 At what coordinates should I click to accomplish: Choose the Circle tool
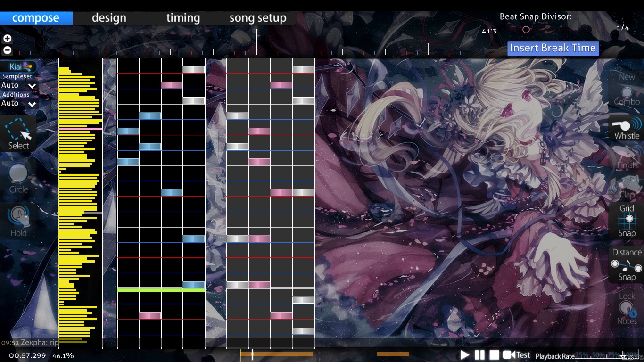(x=18, y=178)
